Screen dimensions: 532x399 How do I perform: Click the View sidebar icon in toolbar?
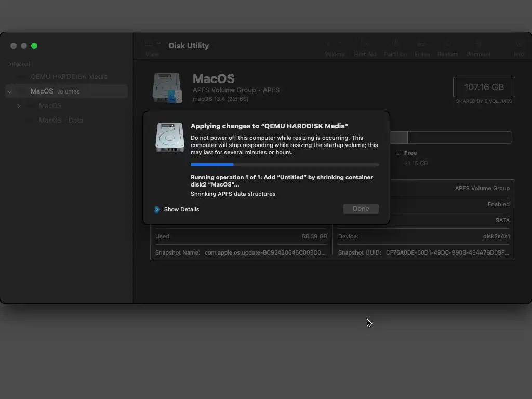tap(149, 43)
